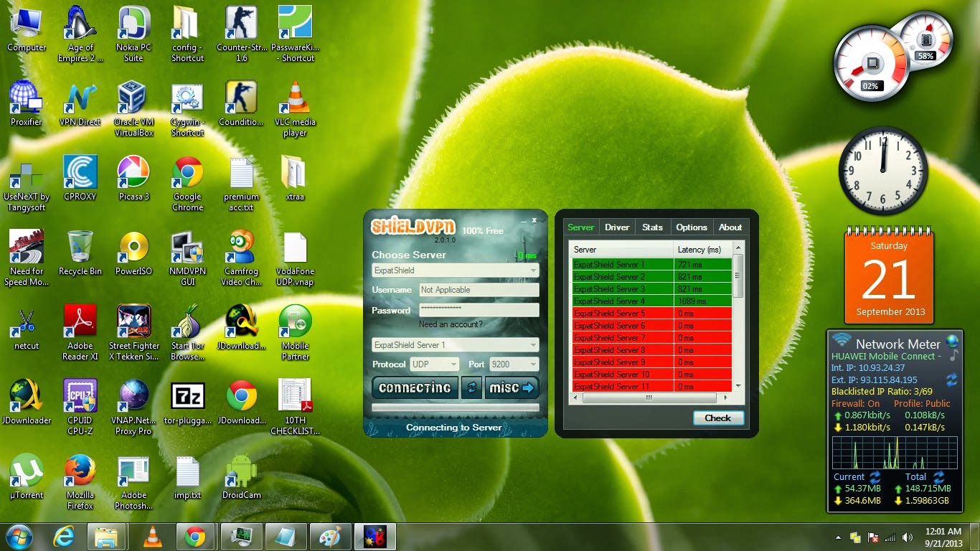
Task: Launch the Start Tor Browser shortcut
Action: click(187, 332)
